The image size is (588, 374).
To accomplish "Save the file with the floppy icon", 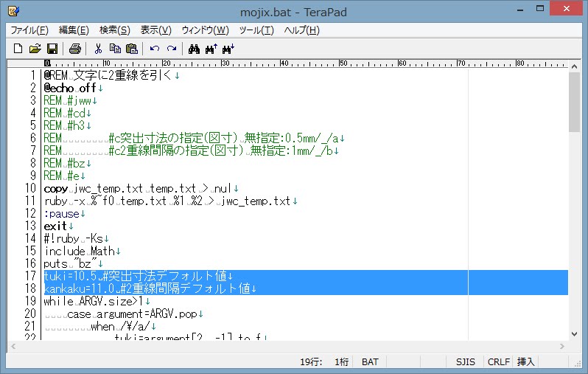I will pos(52,49).
